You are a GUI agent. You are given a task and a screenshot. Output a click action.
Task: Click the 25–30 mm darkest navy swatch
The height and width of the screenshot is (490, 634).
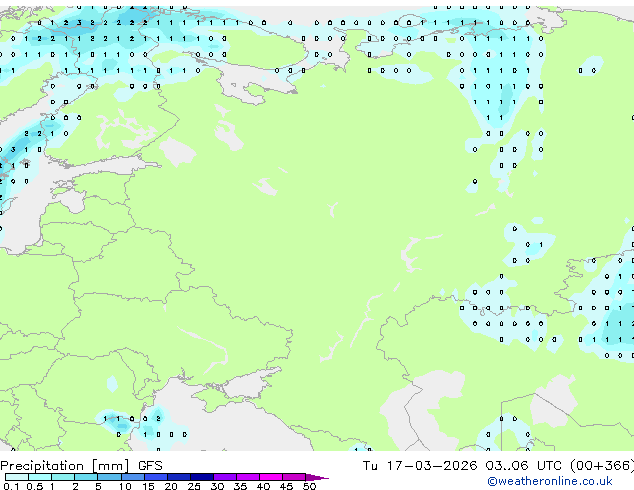202,477
